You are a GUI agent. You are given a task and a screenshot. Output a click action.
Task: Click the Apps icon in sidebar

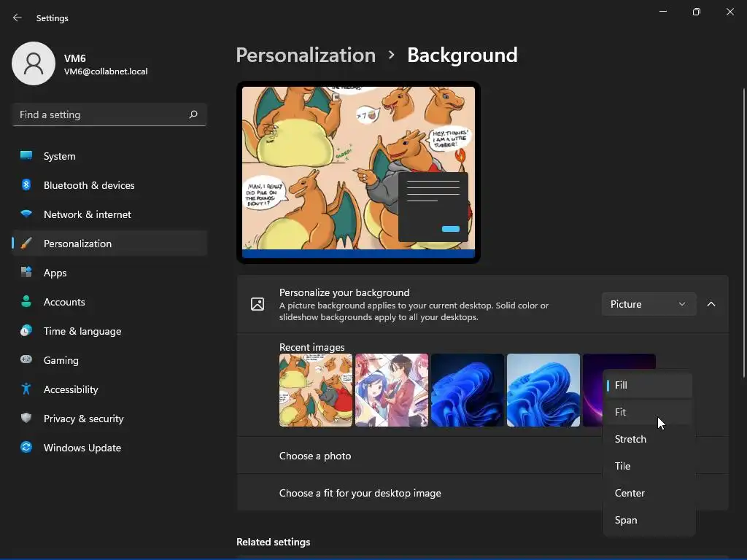tap(26, 273)
